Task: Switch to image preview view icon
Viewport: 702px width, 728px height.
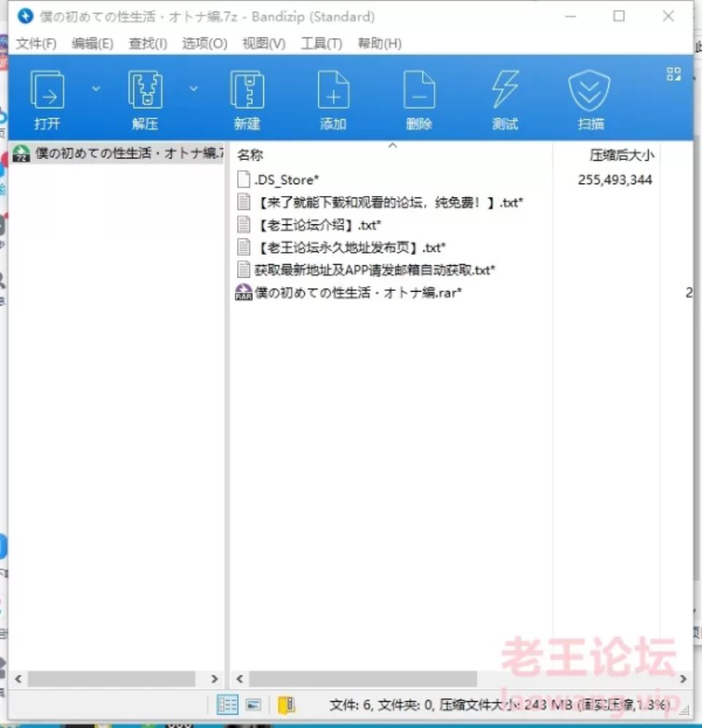Action: pyautogui.click(x=253, y=705)
